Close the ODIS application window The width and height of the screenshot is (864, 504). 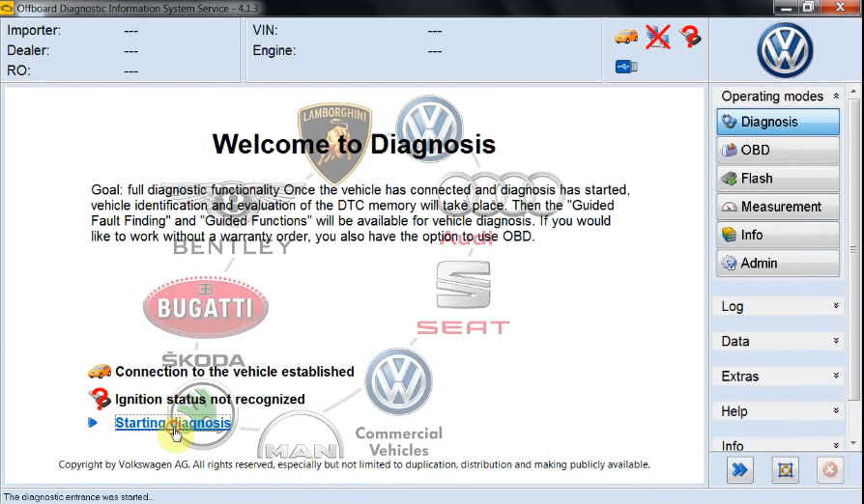coord(840,7)
